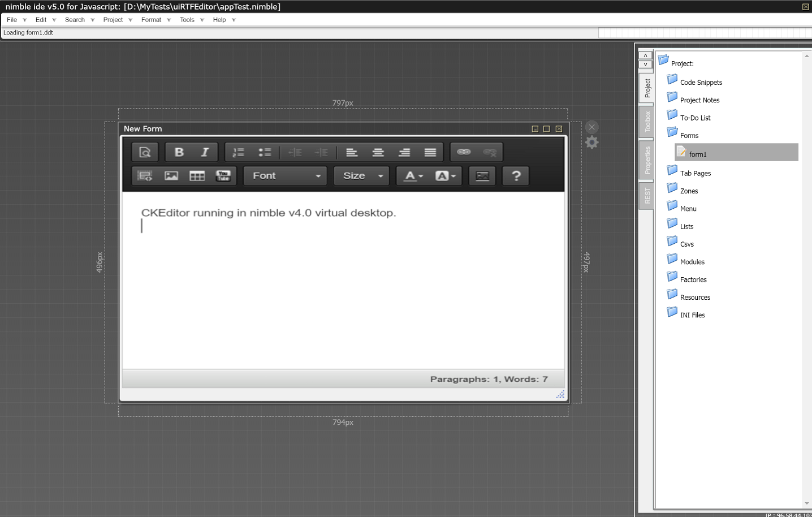
Task: Select form1 in the project tree
Action: coord(737,152)
